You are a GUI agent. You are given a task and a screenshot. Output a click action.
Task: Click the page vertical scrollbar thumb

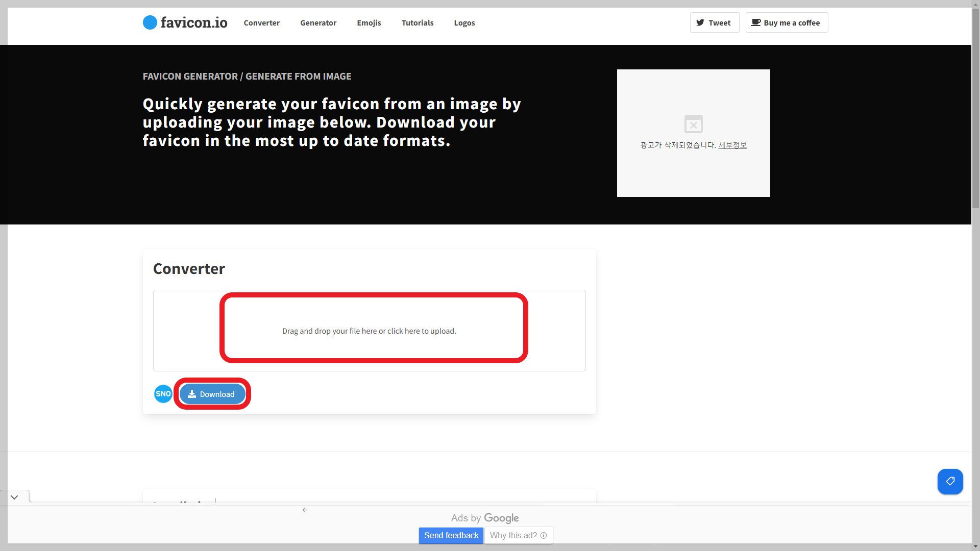[975, 107]
